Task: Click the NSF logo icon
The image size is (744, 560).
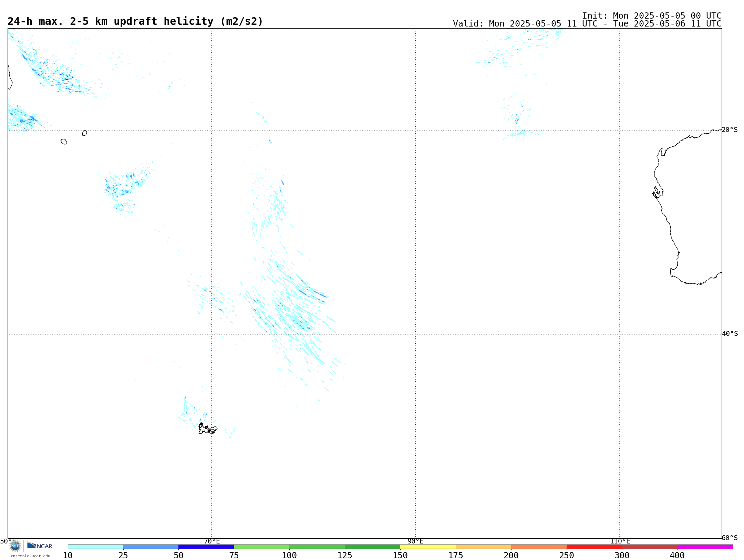Action: pyautogui.click(x=15, y=546)
